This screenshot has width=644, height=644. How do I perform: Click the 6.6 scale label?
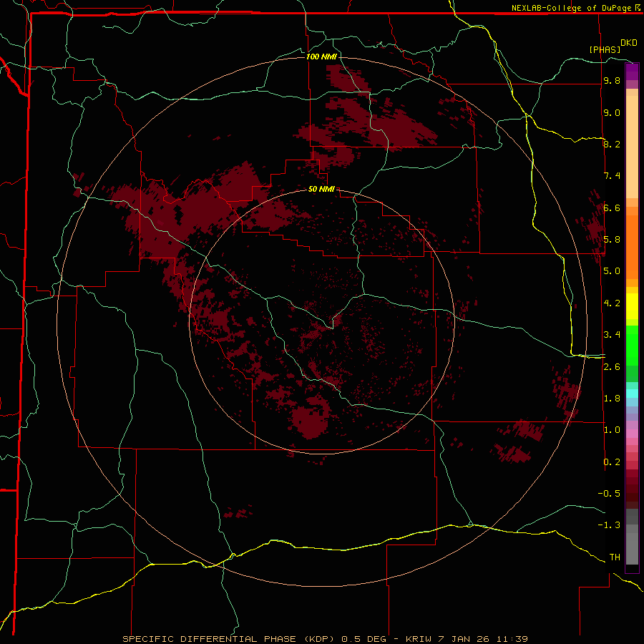[x=612, y=208]
